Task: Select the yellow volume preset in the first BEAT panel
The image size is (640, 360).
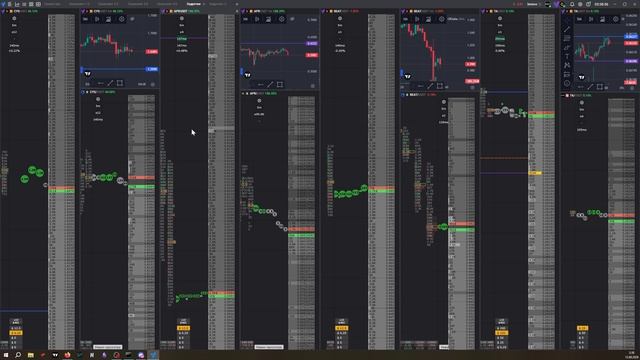Action: [342, 328]
